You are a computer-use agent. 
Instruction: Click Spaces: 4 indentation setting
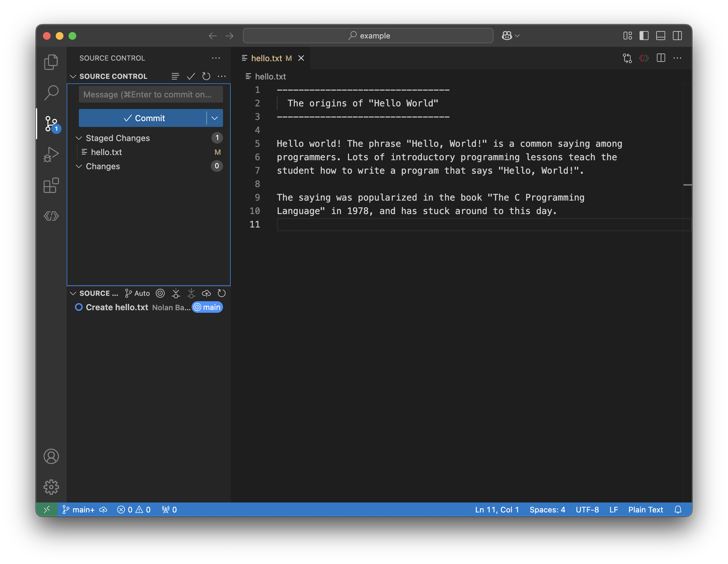(x=547, y=510)
